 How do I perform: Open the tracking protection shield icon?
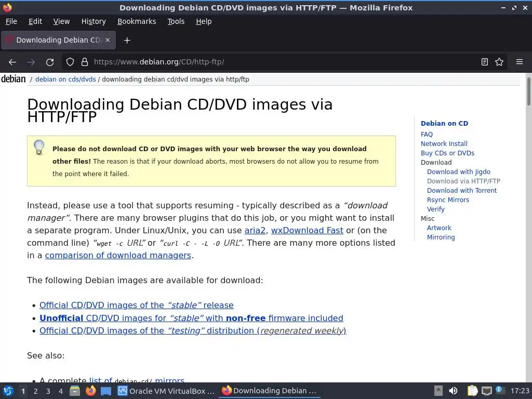click(x=70, y=62)
